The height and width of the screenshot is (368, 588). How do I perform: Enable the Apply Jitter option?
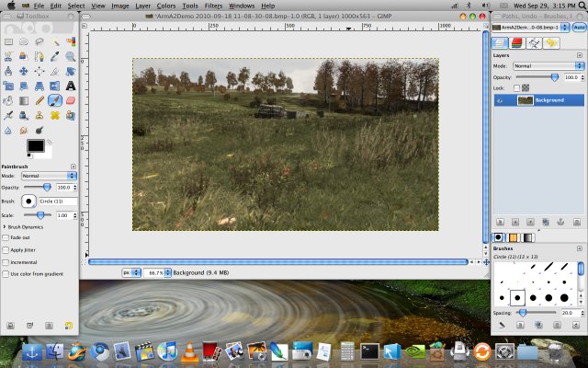6,249
